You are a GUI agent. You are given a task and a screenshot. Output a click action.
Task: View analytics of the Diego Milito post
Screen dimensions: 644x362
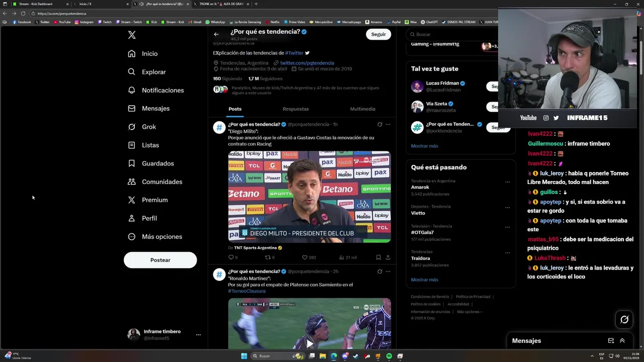click(348, 257)
